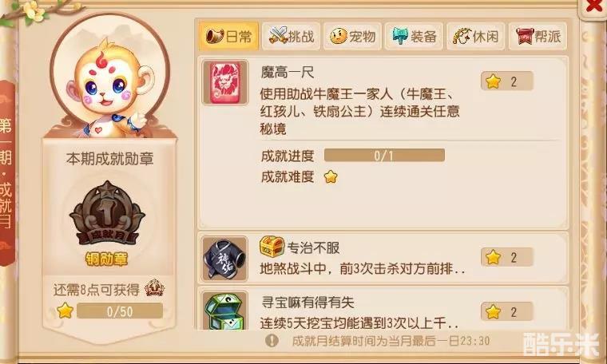The image size is (607, 364).
Task: Click the small medal icon after 还需8点可获得
Action: [154, 288]
